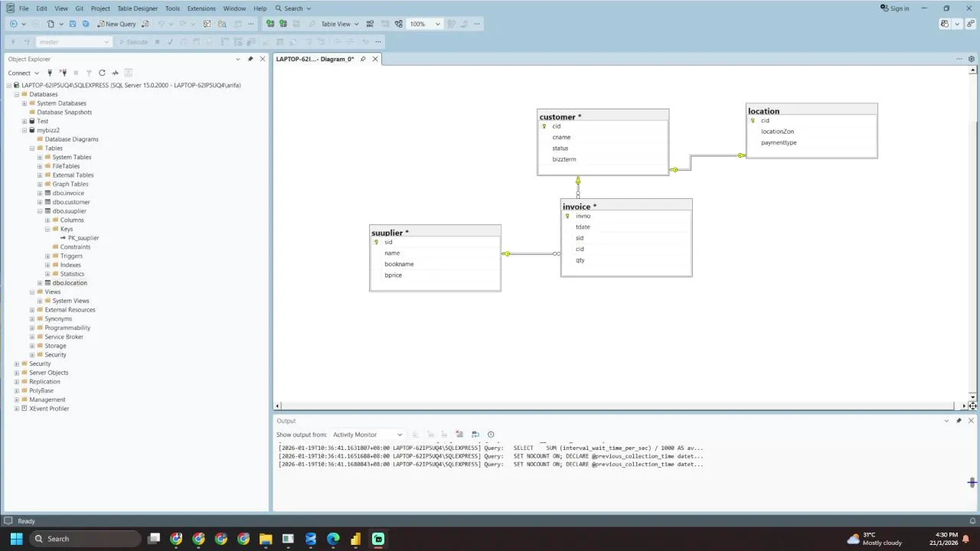Close the Output panel
This screenshot has width=980, height=551.
click(x=971, y=421)
